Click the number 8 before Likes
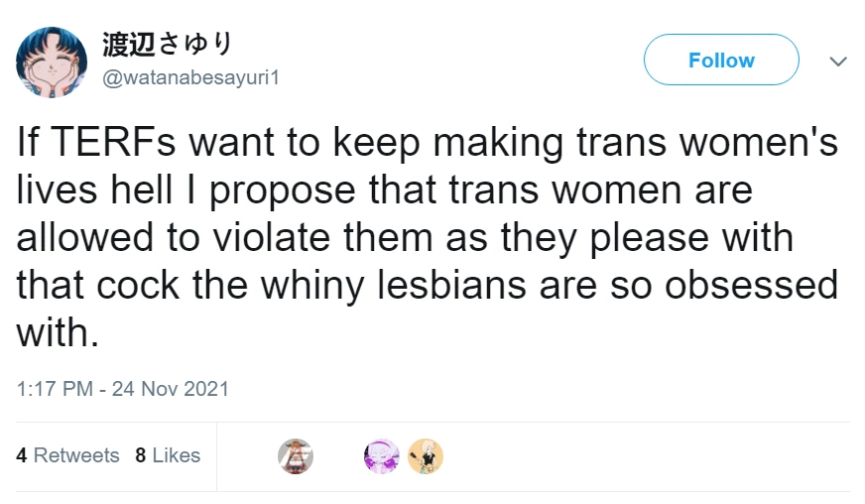 pos(141,455)
